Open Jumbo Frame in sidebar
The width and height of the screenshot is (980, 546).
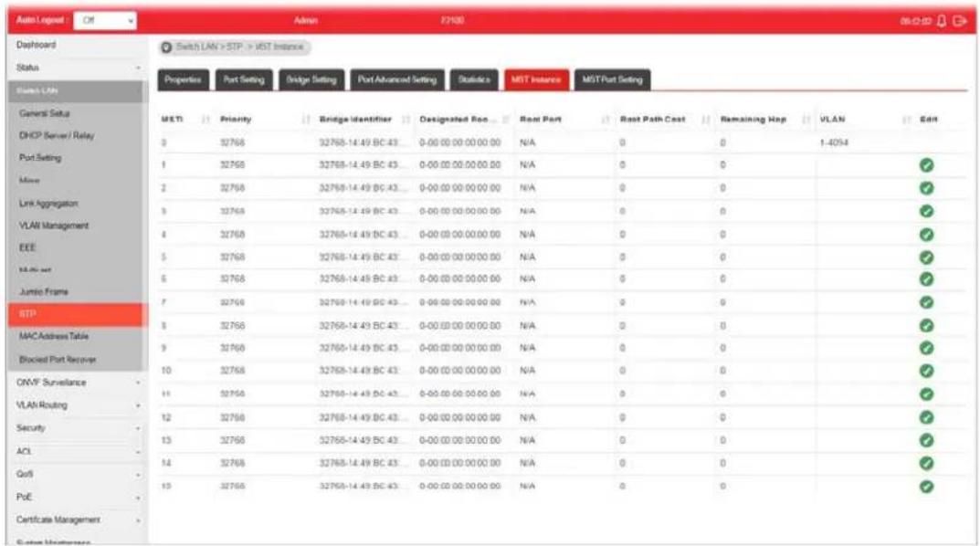(x=44, y=292)
